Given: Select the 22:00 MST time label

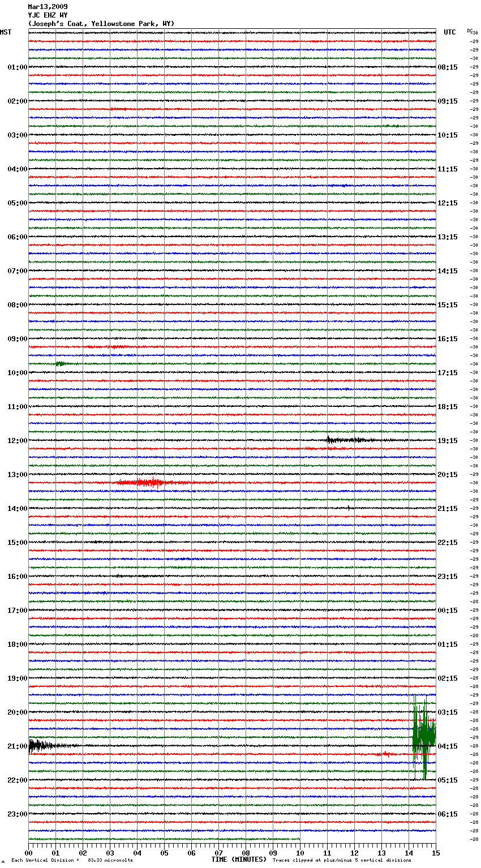Looking at the screenshot, I should click(18, 780).
